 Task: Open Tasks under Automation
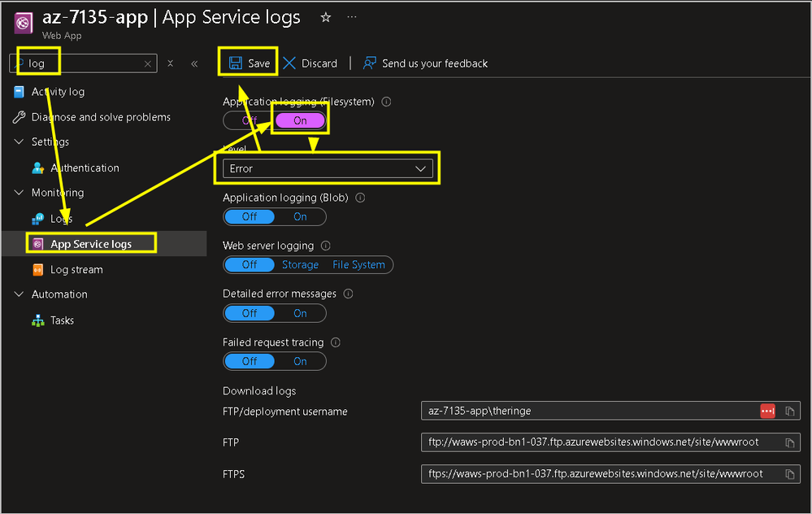(x=62, y=320)
